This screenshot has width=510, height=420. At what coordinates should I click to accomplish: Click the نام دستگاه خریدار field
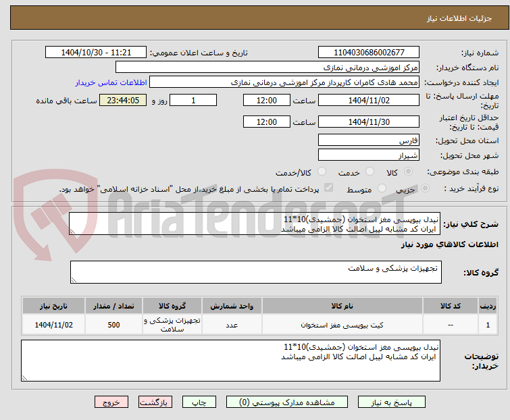pos(267,68)
